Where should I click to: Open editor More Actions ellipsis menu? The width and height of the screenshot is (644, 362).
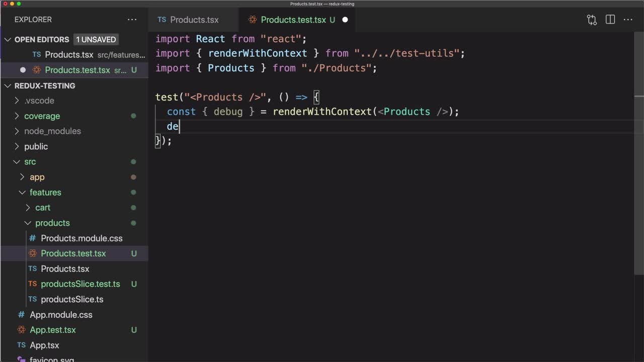[x=628, y=20]
